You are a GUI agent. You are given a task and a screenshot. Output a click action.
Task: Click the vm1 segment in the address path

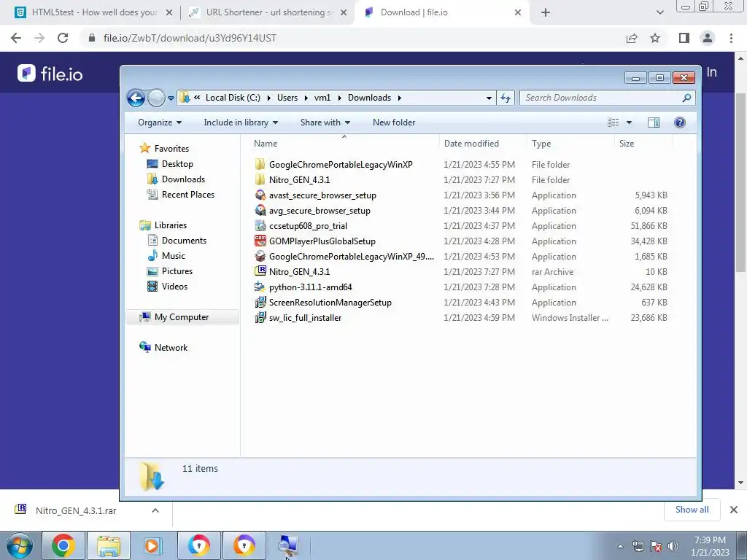(322, 98)
